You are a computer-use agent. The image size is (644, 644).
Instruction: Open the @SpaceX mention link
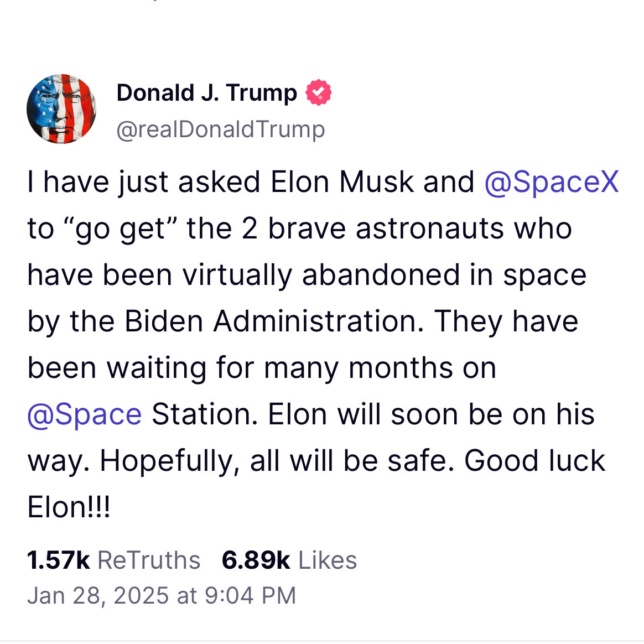(552, 181)
